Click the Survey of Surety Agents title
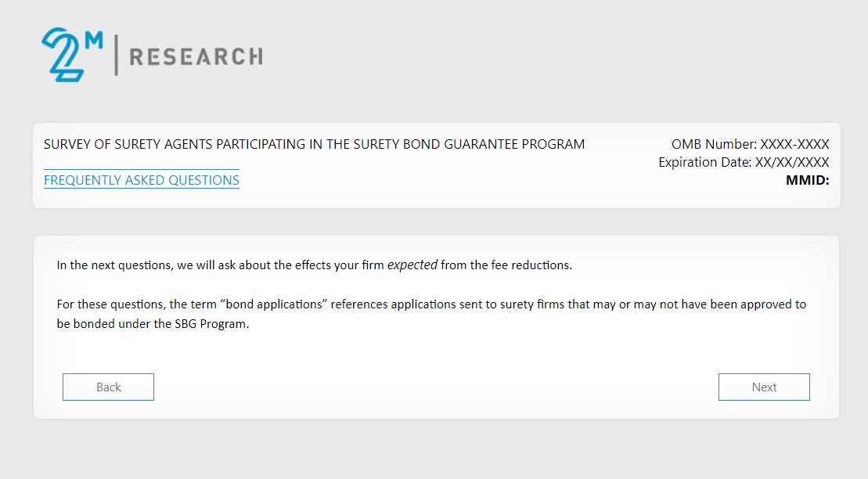This screenshot has width=868, height=479. pos(314,144)
